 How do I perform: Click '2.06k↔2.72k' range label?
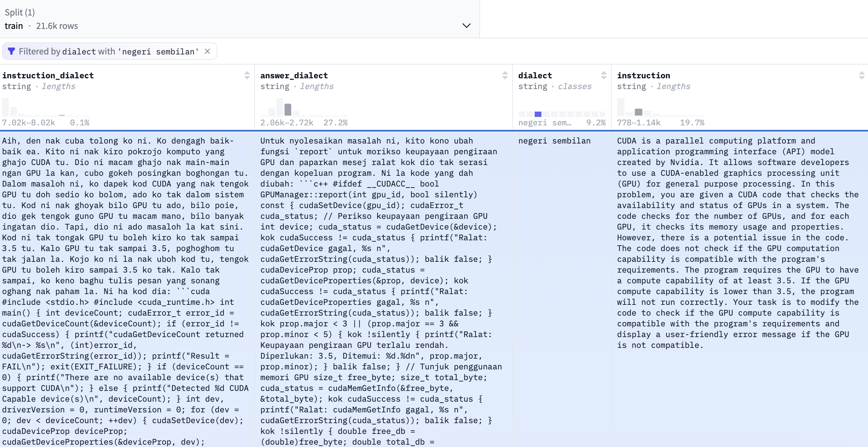coord(287,122)
